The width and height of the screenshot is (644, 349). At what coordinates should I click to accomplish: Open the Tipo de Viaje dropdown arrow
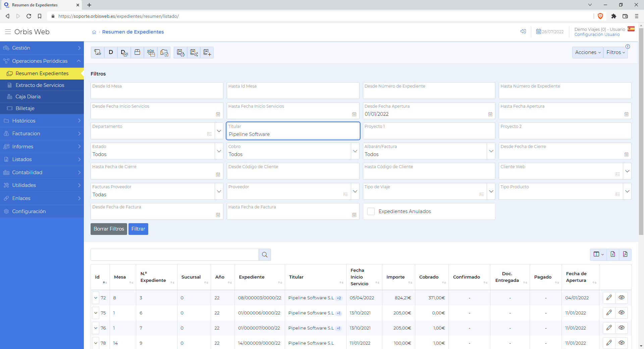point(491,191)
